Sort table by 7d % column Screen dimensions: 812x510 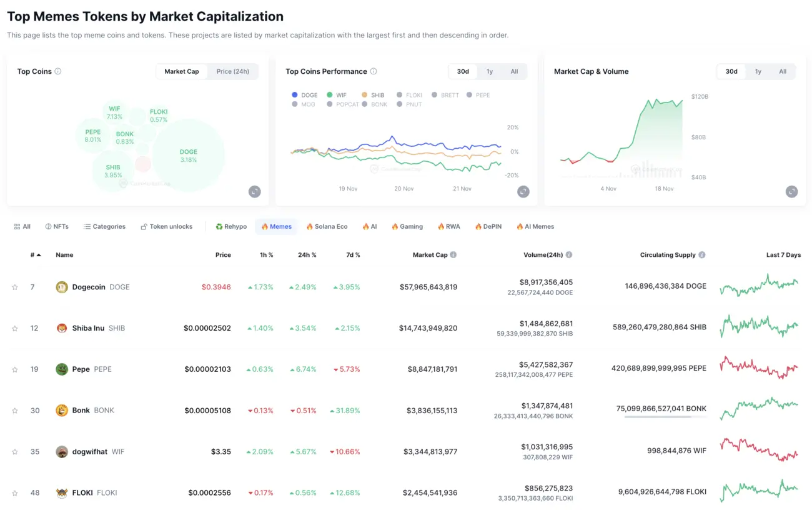[352, 255]
